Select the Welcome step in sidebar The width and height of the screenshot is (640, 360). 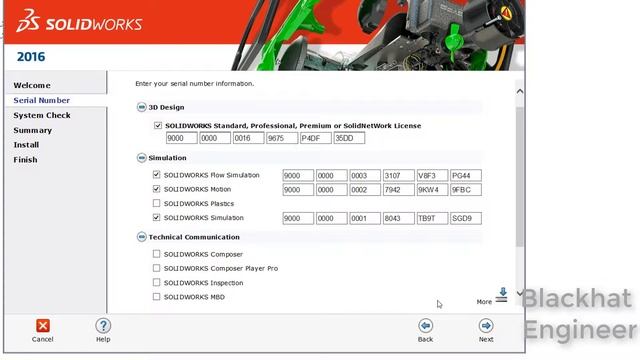(x=32, y=85)
